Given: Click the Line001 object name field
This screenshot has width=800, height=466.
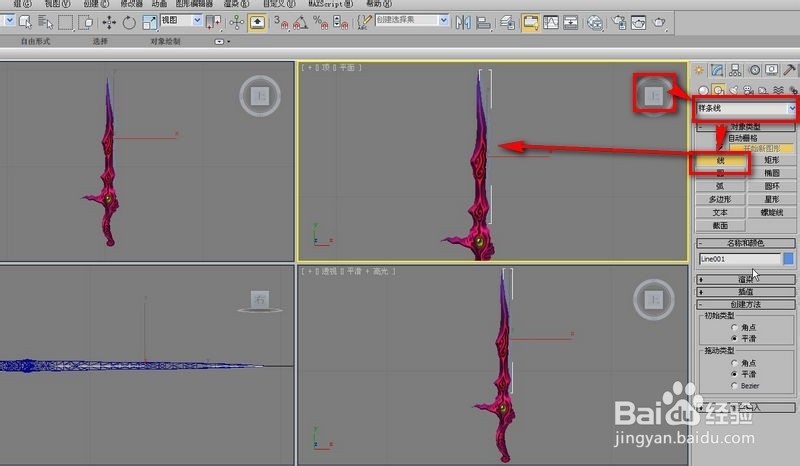Looking at the screenshot, I should (x=740, y=259).
